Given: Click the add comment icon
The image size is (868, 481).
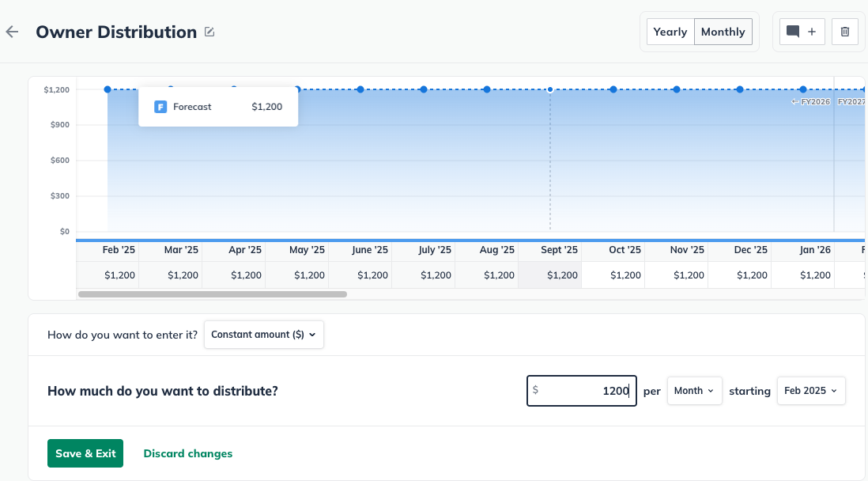Looking at the screenshot, I should coord(802,32).
